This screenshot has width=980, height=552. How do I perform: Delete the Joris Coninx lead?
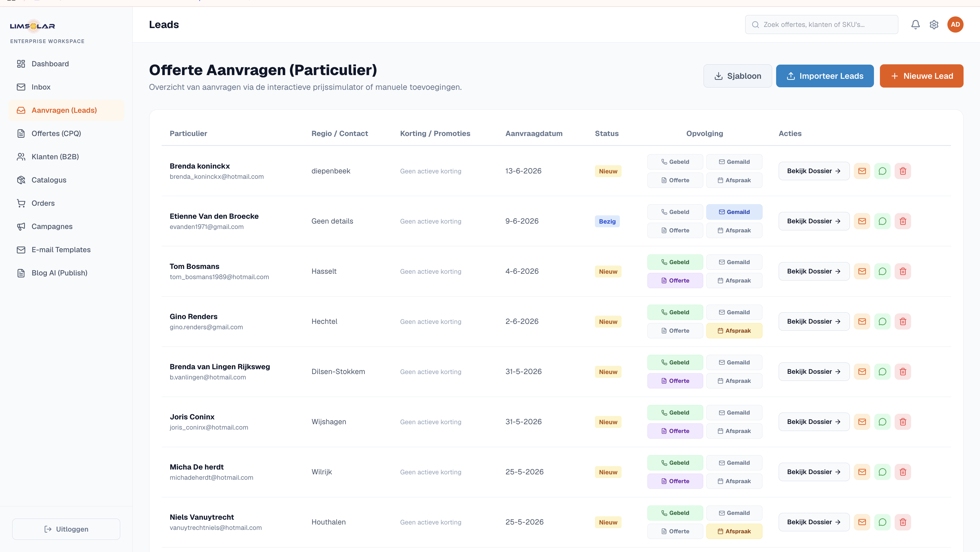[903, 422]
